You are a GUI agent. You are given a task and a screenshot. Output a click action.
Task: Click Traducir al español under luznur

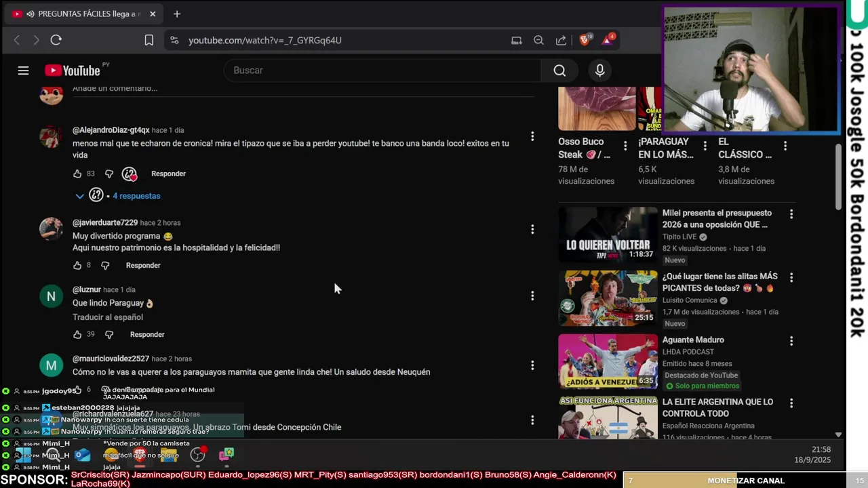tap(108, 317)
